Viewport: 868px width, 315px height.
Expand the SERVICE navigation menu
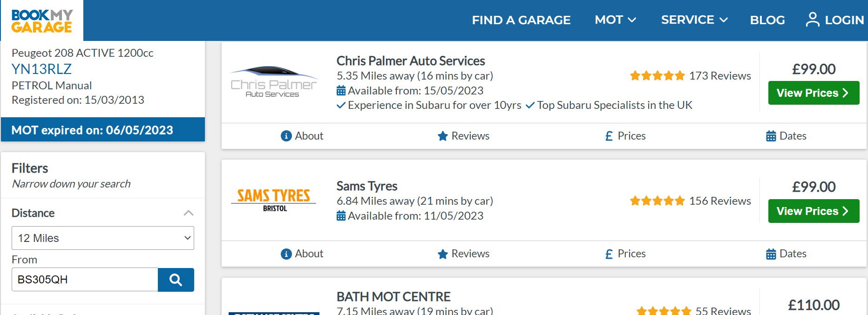coord(694,20)
